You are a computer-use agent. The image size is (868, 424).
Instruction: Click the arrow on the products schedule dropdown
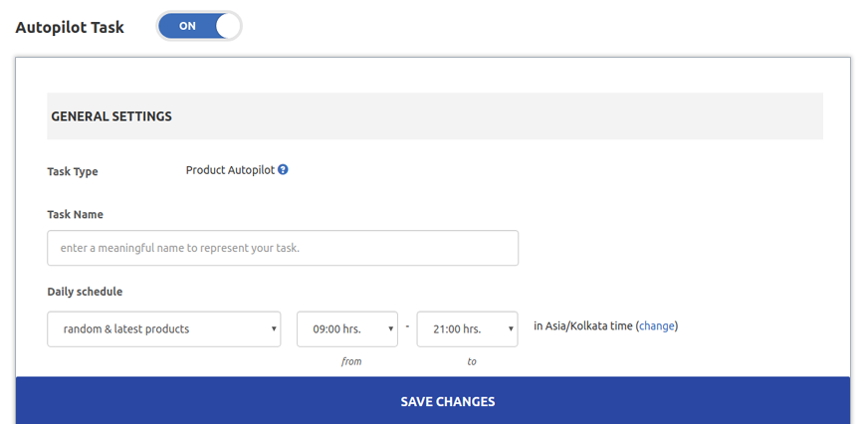pos(274,328)
